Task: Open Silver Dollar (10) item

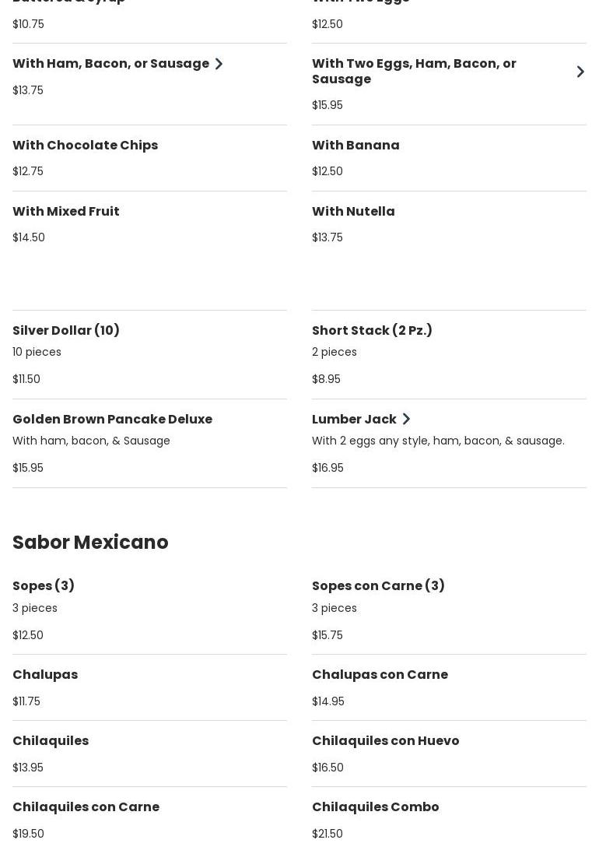Action: 66,331
